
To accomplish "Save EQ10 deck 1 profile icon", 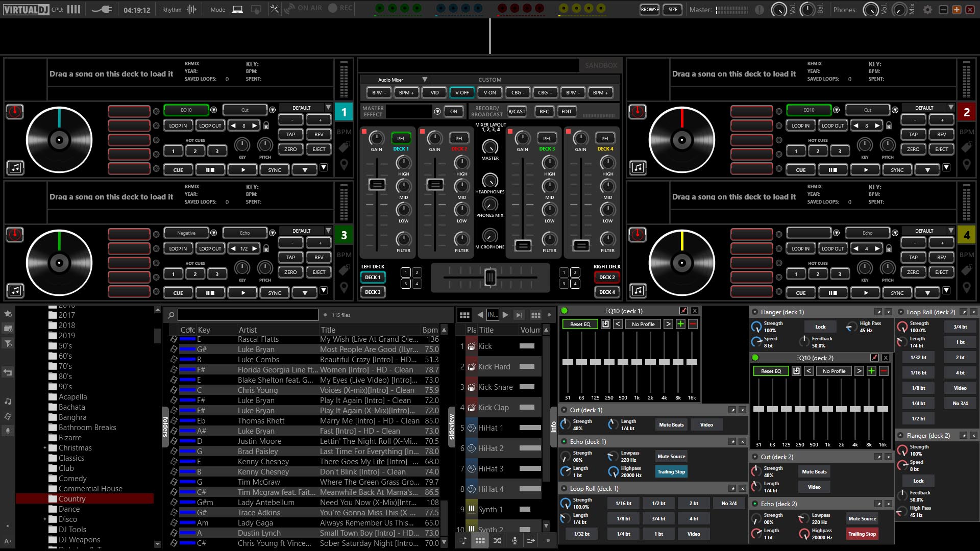I will pyautogui.click(x=605, y=324).
